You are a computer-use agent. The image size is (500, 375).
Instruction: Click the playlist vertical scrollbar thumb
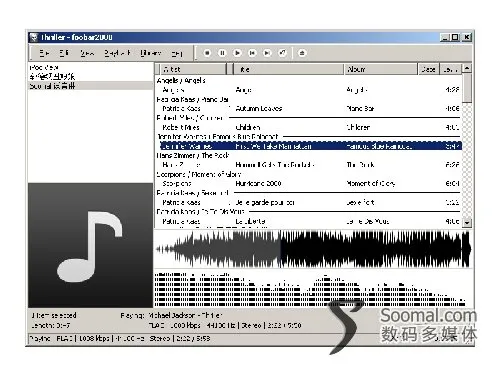(467, 88)
